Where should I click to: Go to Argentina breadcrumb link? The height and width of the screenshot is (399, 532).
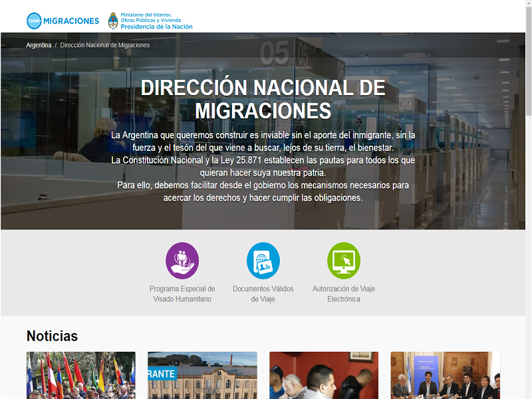(39, 45)
